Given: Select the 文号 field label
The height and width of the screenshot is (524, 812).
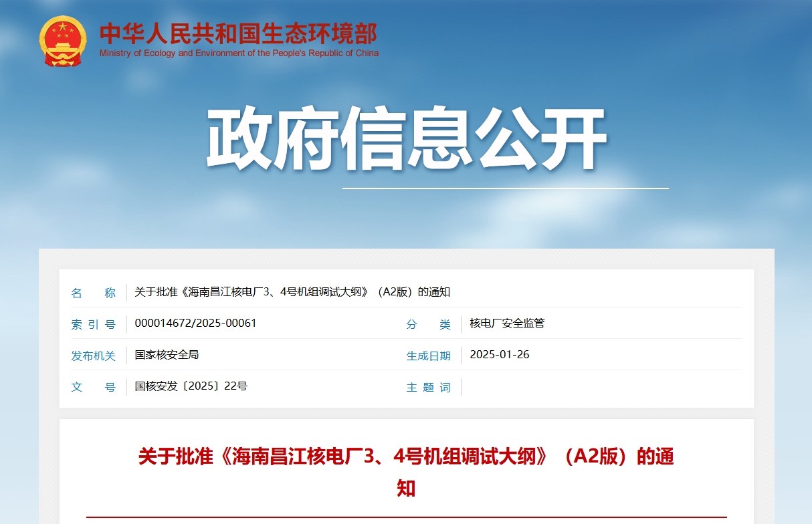Looking at the screenshot, I should [x=94, y=387].
